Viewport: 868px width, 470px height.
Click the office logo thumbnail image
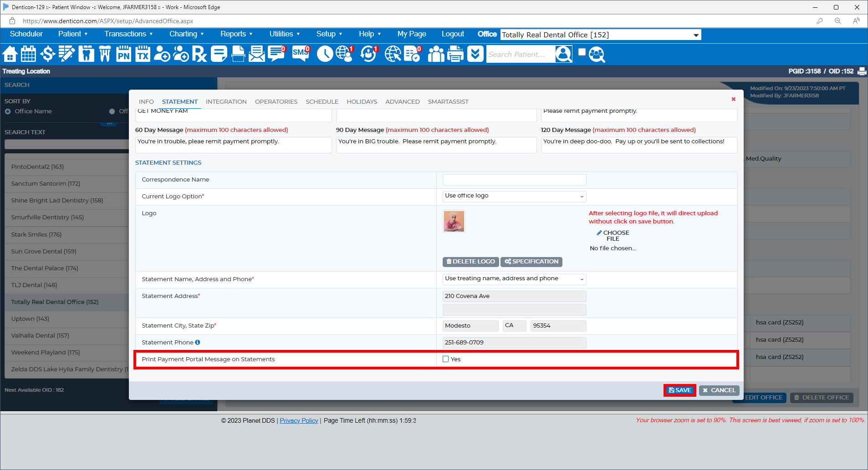pyautogui.click(x=454, y=222)
